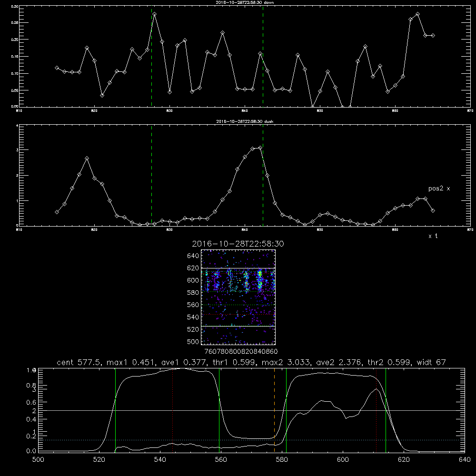Click the first dawn plot diamond near x=815

click(x=57, y=68)
